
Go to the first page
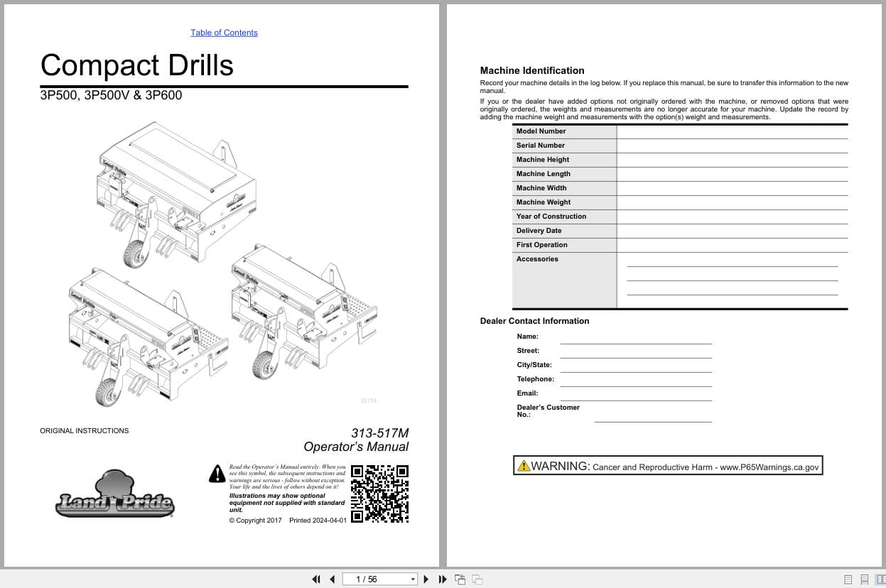click(316, 579)
